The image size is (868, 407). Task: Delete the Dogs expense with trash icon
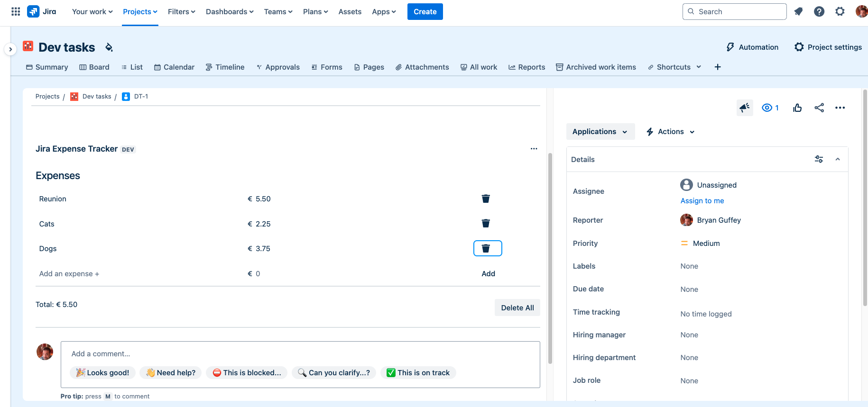[488, 248]
